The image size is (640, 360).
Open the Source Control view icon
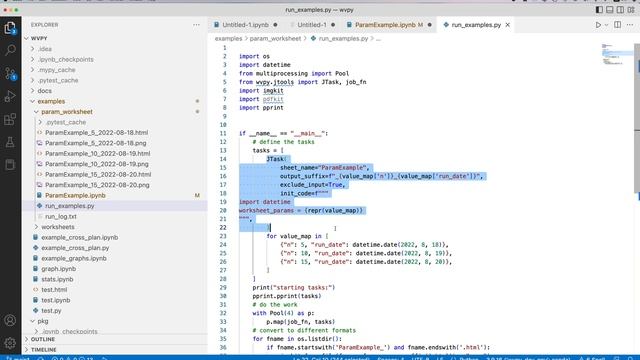10,73
